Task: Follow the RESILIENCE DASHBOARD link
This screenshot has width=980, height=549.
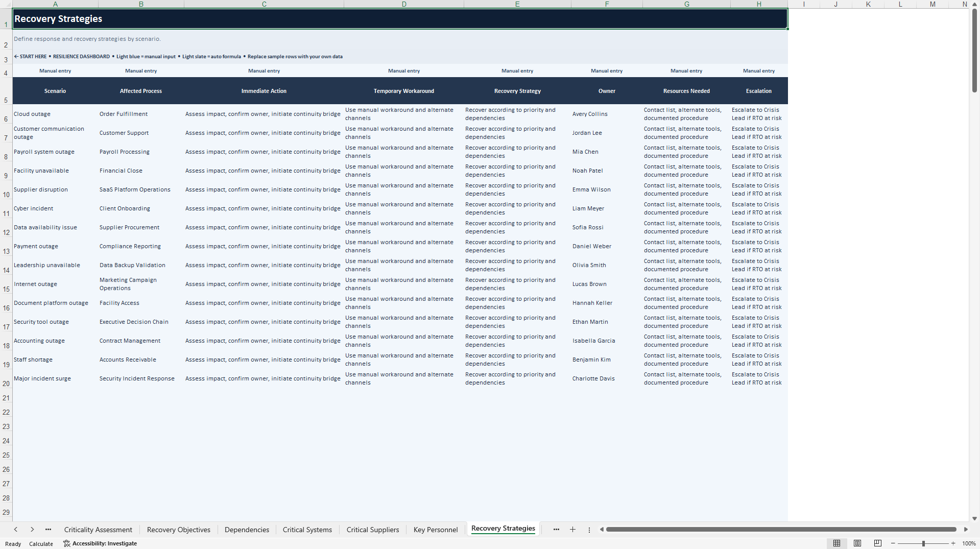Action: pos(81,57)
